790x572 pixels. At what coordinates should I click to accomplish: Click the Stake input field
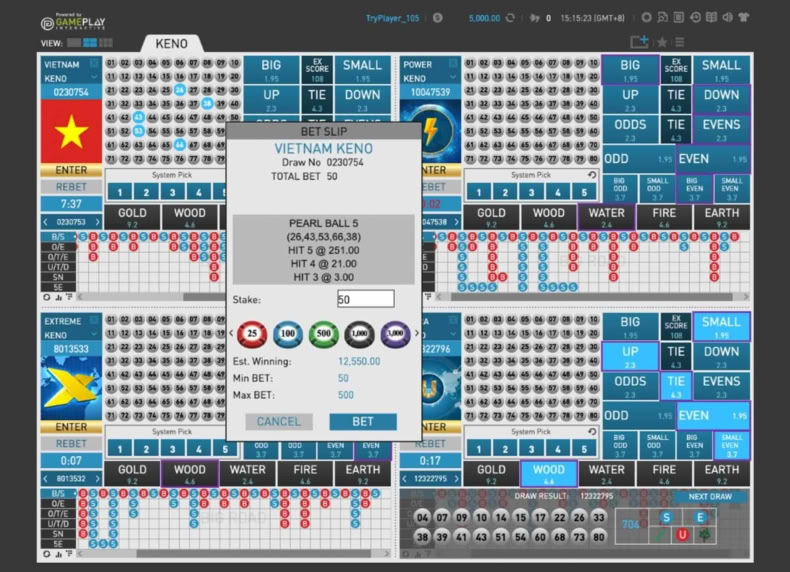click(x=366, y=299)
